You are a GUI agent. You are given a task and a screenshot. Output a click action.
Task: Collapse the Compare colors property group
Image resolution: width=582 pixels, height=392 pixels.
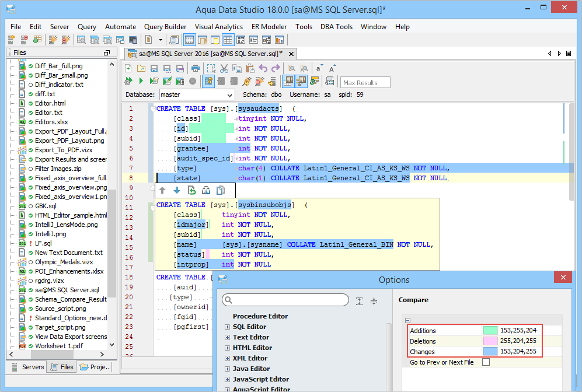408,320
